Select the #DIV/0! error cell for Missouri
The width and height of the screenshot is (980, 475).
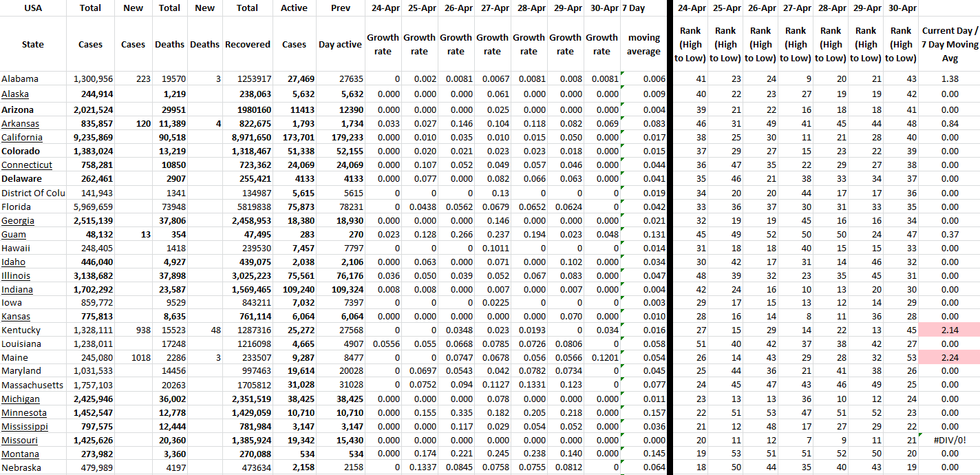click(x=949, y=440)
